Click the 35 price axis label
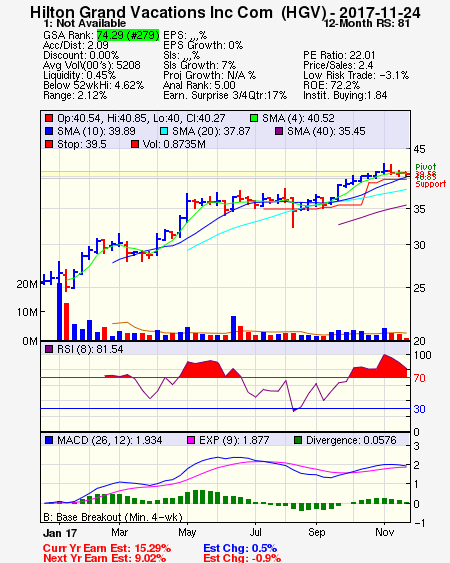Screen dimensions: 450x563 click(x=419, y=209)
